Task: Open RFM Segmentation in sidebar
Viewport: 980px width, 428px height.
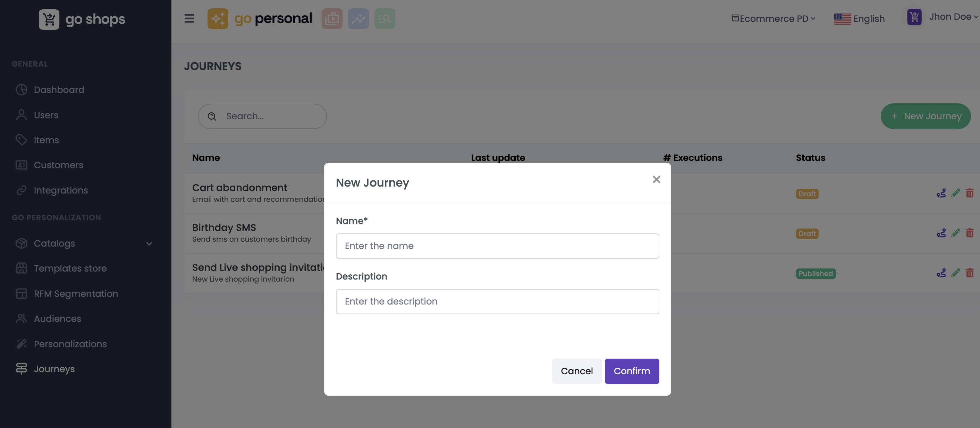Action: (76, 293)
